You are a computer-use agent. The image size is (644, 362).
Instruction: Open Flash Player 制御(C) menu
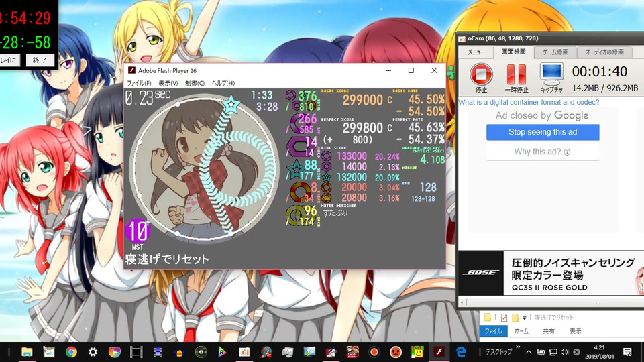[x=195, y=83]
